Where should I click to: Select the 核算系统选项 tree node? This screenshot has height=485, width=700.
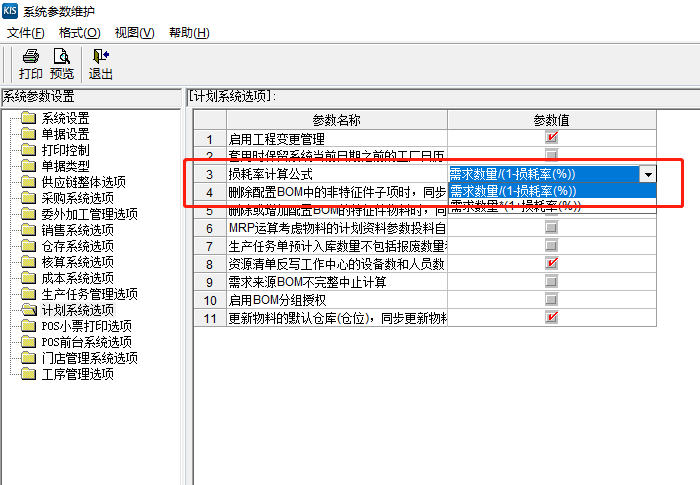pos(77,262)
